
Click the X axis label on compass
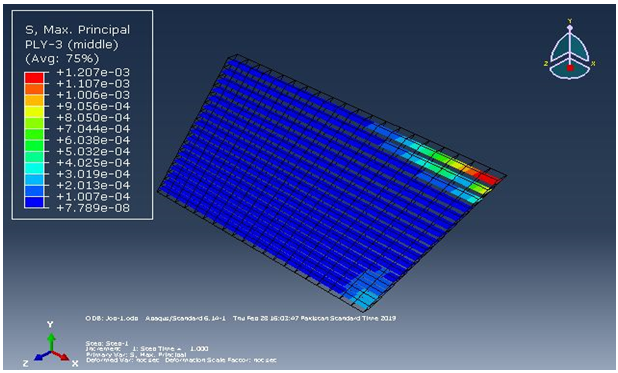pos(593,63)
